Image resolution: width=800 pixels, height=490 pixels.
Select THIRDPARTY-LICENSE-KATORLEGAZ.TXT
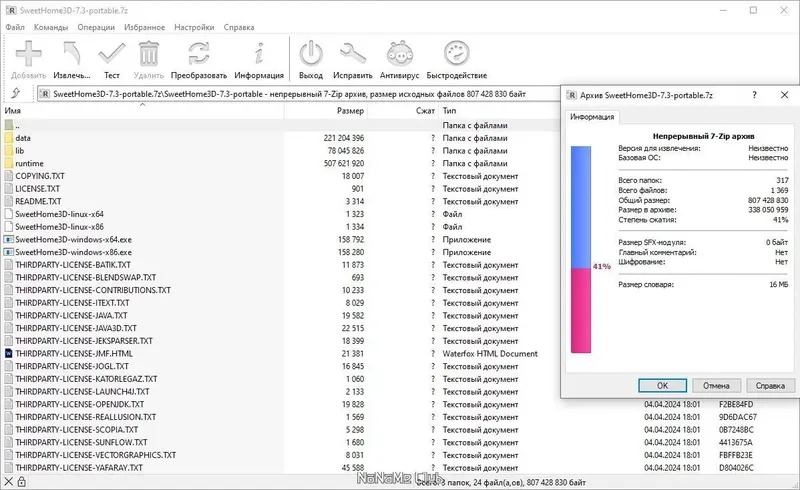click(86, 379)
